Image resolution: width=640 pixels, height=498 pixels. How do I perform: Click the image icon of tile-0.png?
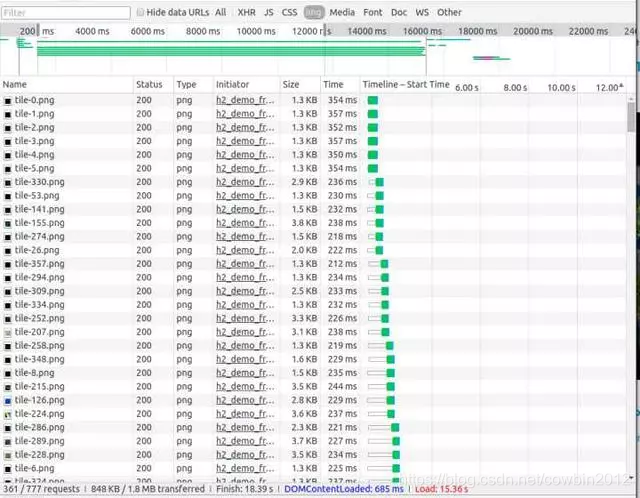point(8,100)
